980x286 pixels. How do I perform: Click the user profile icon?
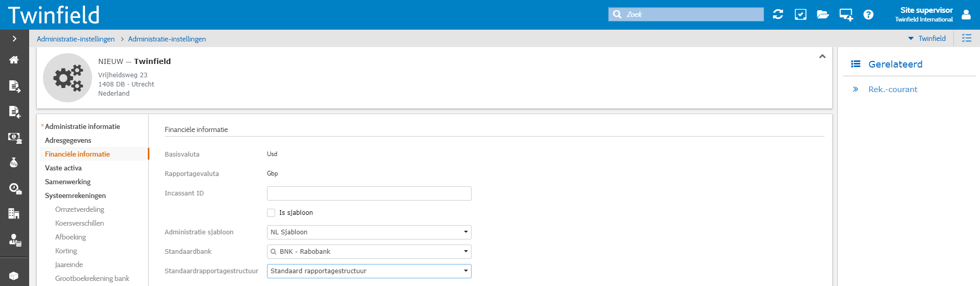click(966, 14)
